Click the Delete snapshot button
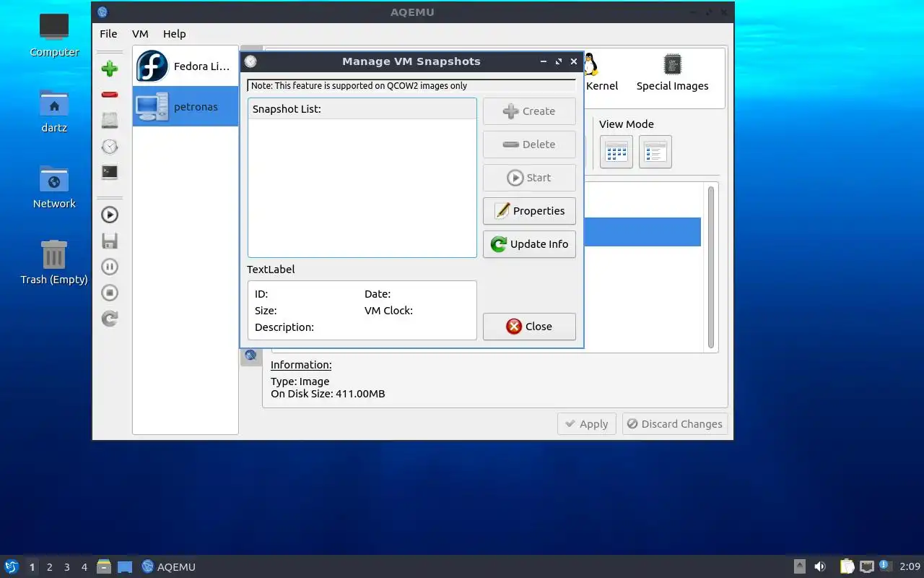 tap(529, 144)
